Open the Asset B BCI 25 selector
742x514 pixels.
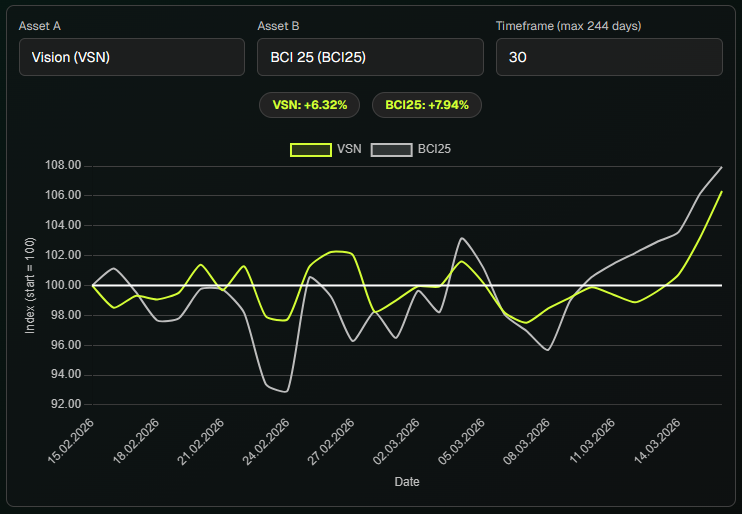(x=370, y=57)
